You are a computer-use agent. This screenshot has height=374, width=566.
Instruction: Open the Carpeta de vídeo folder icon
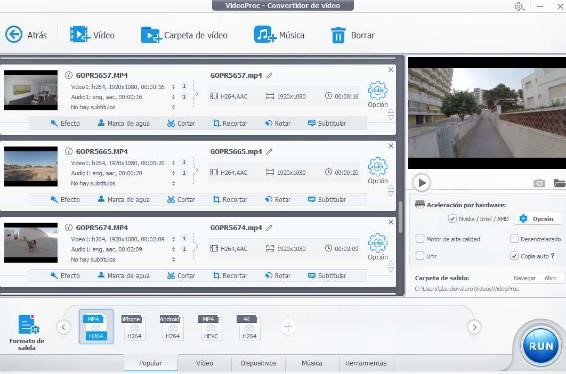pyautogui.click(x=151, y=35)
